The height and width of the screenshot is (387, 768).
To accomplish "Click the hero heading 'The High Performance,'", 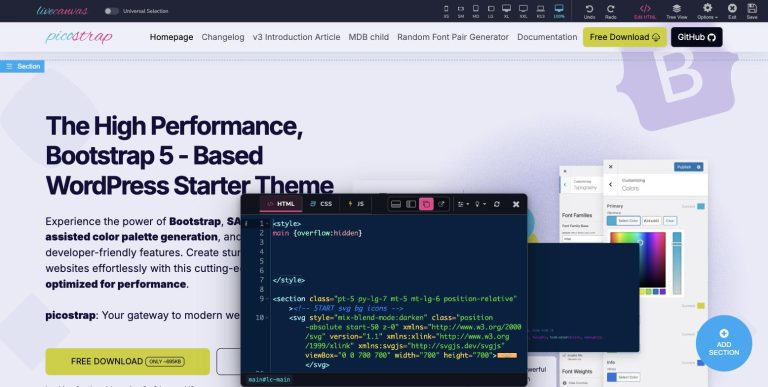I will (174, 126).
